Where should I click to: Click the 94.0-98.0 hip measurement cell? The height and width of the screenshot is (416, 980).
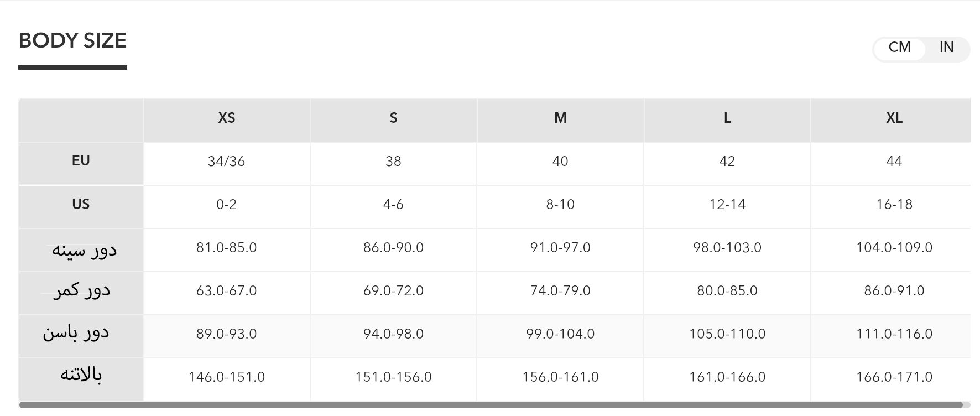point(393,334)
